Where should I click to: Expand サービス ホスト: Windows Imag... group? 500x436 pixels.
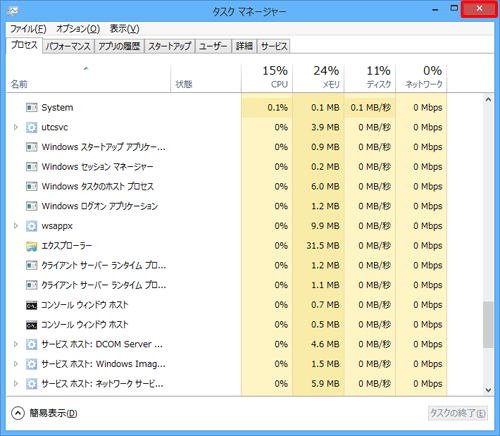15,364
